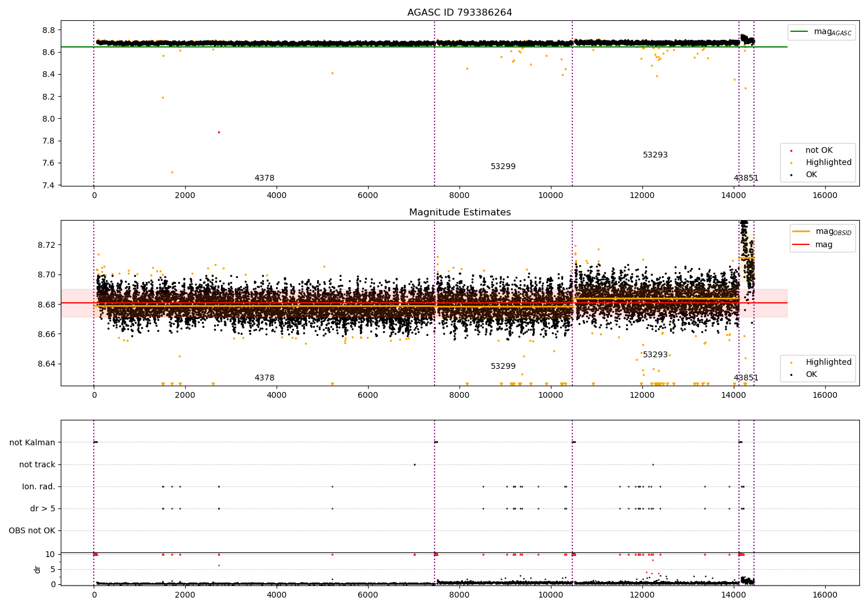Screen dimensions: 868x608
Task: Click the 16000 x-axis tick of the bottom plot
Action: pos(825,595)
